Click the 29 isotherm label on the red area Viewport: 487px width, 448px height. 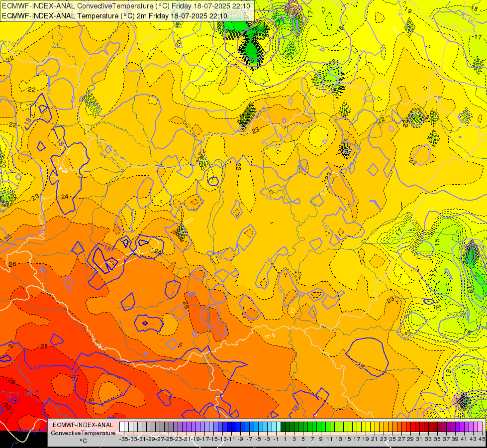tap(12, 381)
